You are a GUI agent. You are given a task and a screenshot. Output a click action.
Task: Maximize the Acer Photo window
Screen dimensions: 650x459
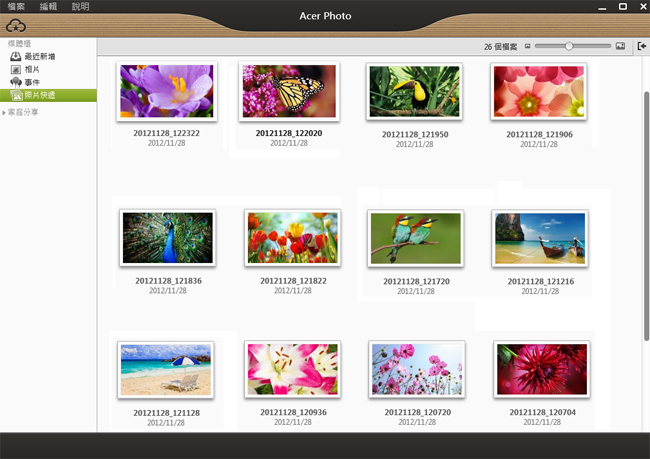point(621,7)
